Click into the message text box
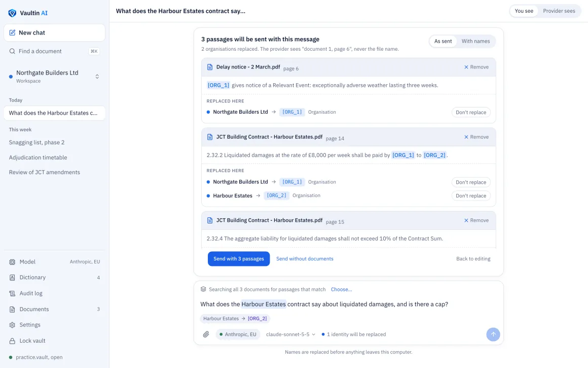 [348, 304]
